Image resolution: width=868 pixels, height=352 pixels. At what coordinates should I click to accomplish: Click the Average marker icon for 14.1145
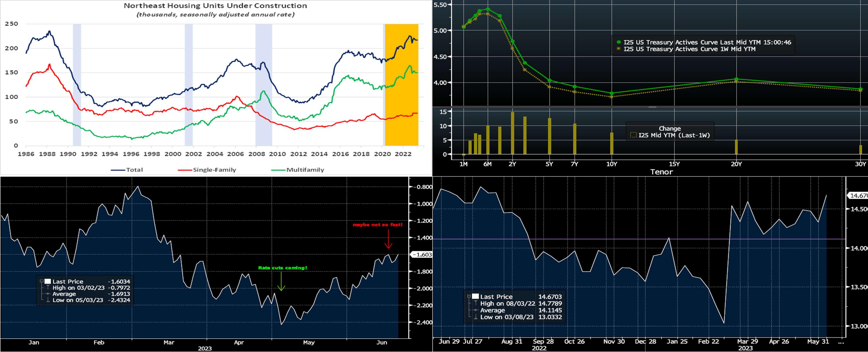(x=475, y=310)
